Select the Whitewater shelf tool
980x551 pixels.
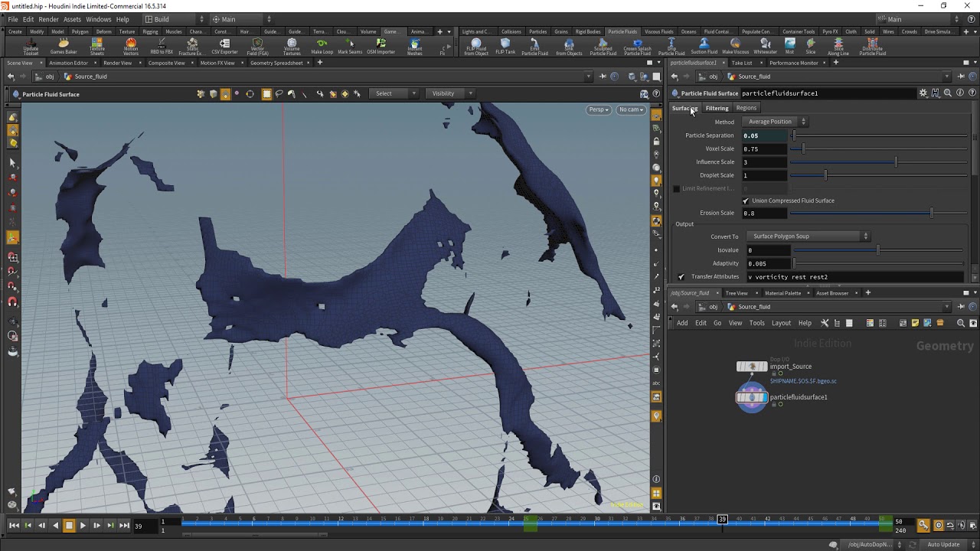(765, 47)
